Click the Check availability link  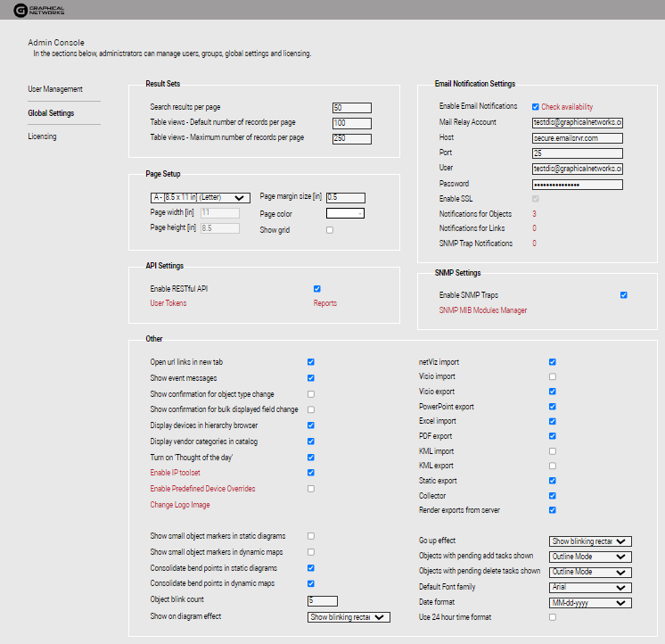[567, 107]
